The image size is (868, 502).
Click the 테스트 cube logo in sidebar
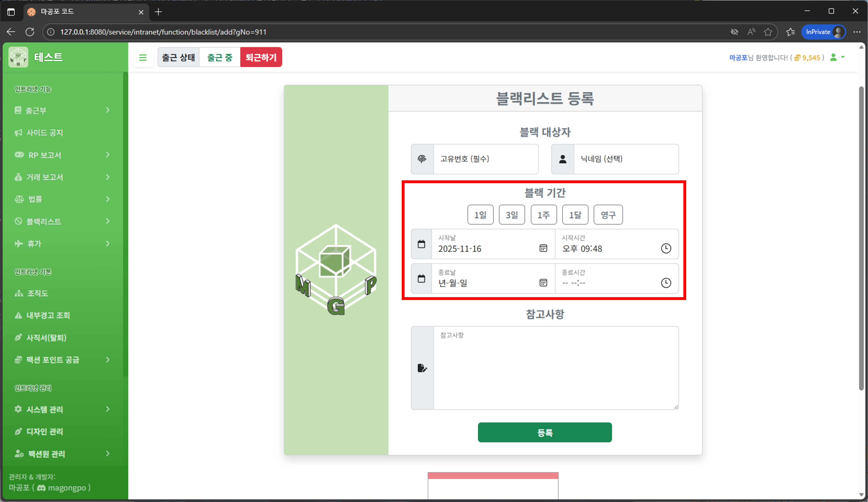(18, 57)
